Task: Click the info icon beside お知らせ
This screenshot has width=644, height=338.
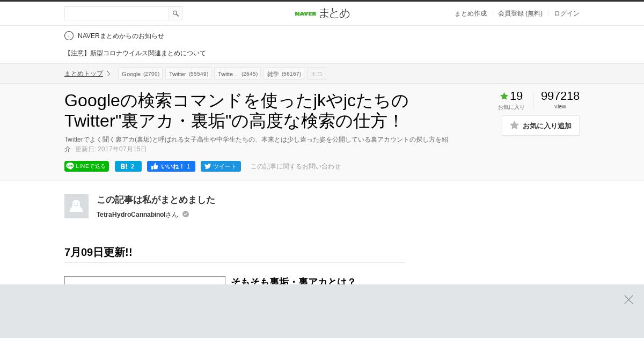Action: (69, 36)
